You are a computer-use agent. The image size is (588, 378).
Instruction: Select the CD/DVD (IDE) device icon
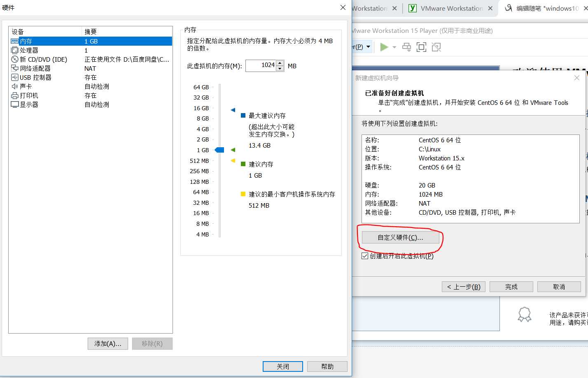pyautogui.click(x=15, y=59)
